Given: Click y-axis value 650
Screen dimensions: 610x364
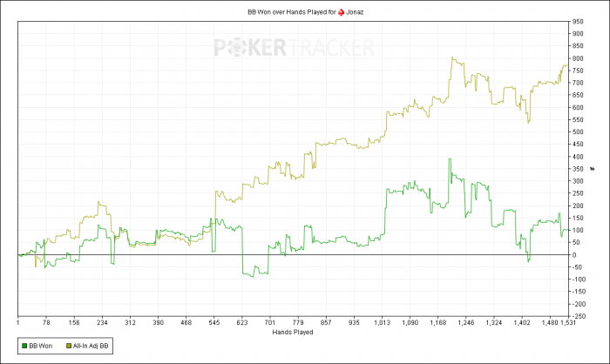Looking at the screenshot, I should (x=578, y=95).
